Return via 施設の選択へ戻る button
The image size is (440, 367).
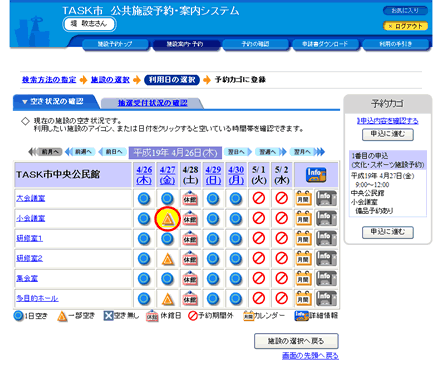point(296,341)
